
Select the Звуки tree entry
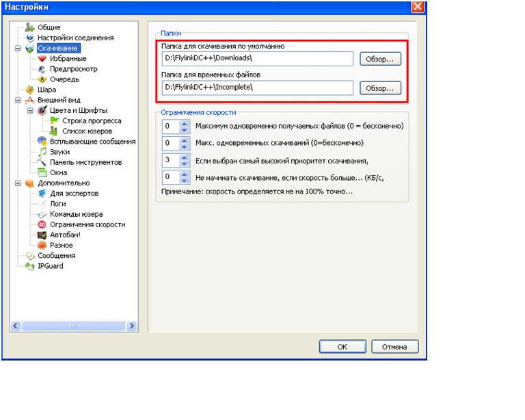pos(59,152)
